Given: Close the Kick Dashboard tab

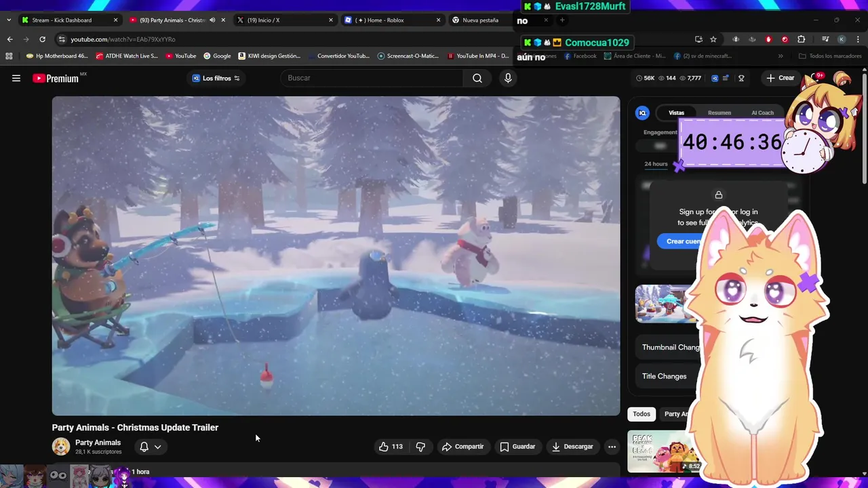Looking at the screenshot, I should point(115,20).
